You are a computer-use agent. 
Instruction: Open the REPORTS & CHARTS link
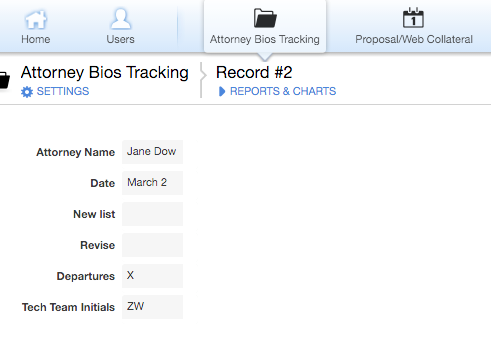[x=283, y=91]
